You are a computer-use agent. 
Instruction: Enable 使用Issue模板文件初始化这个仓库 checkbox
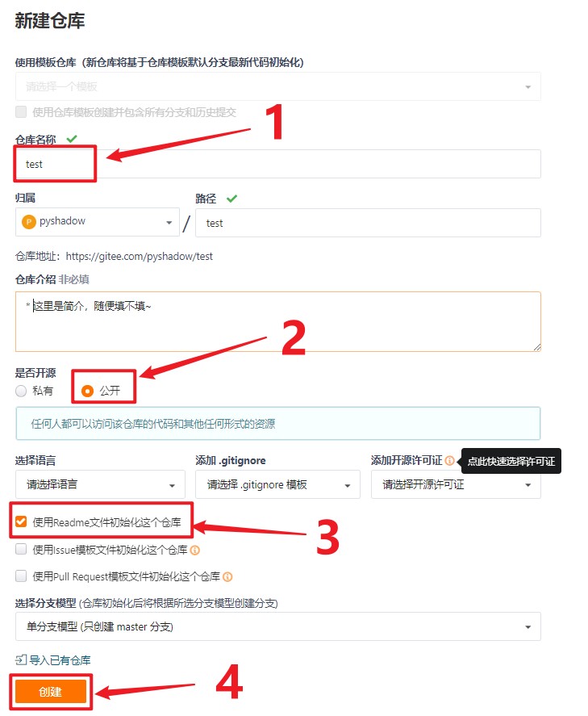point(21,549)
